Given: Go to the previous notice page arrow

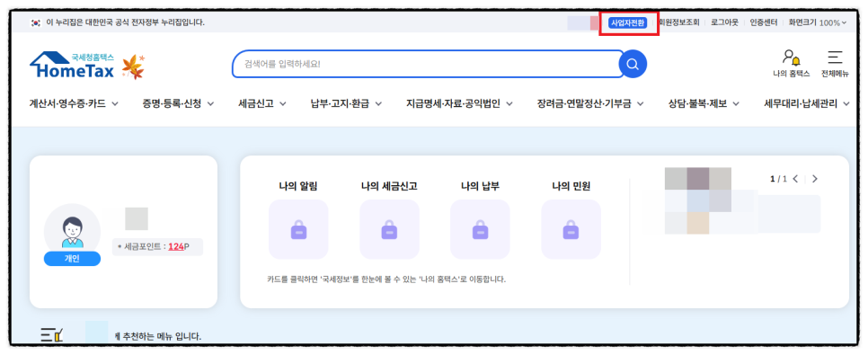Looking at the screenshot, I should pos(795,179).
